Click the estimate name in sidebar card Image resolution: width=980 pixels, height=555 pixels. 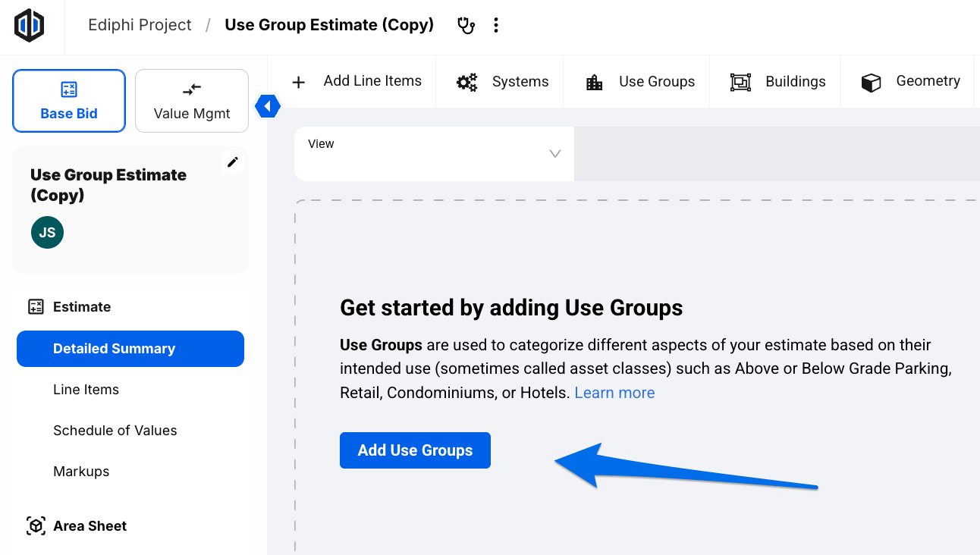point(108,185)
